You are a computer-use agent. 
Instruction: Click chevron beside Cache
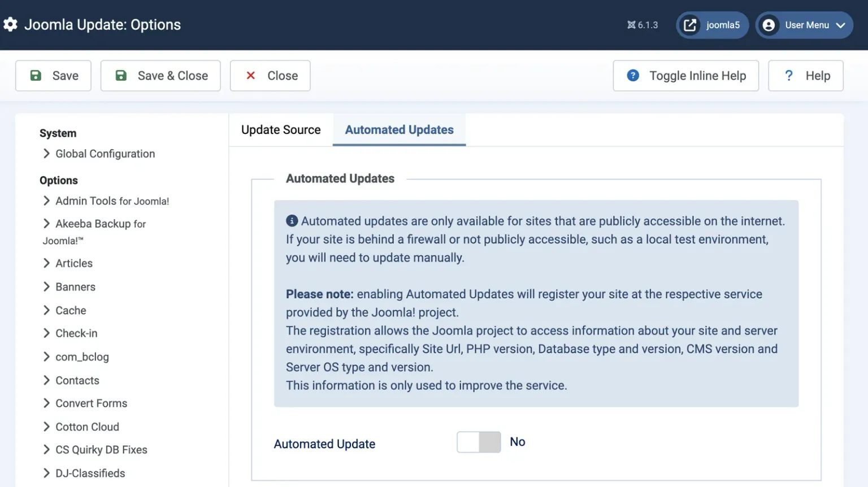(46, 310)
